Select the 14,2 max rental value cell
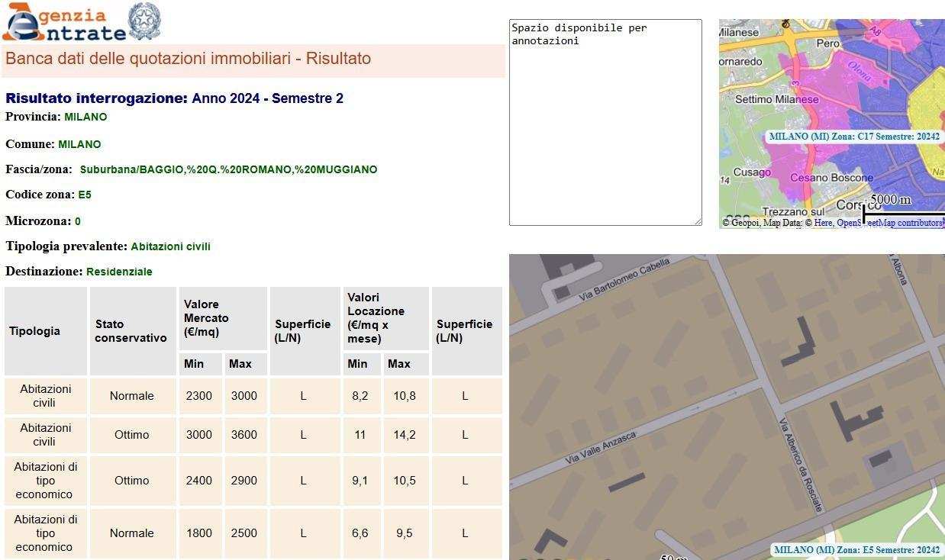This screenshot has width=945, height=560. pos(405,435)
